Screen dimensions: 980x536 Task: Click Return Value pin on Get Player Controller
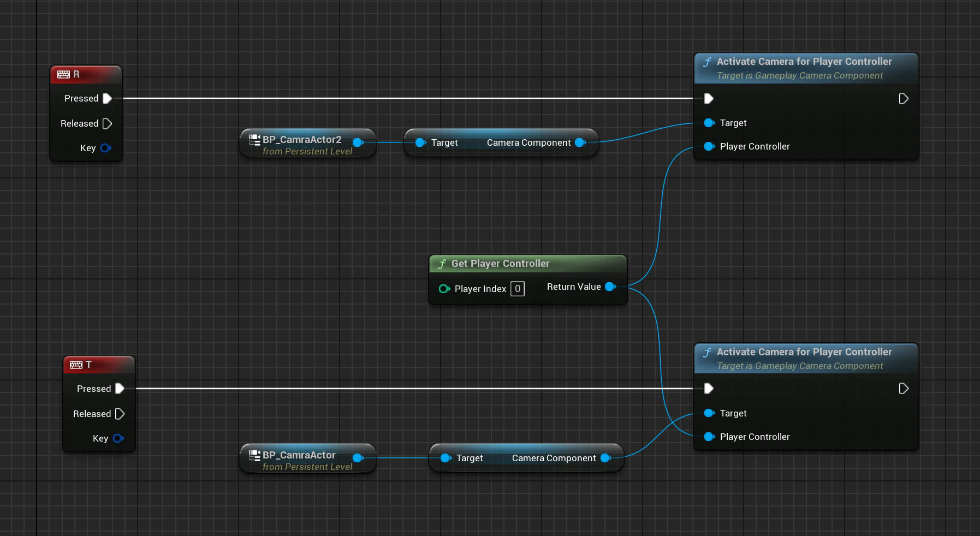[611, 287]
